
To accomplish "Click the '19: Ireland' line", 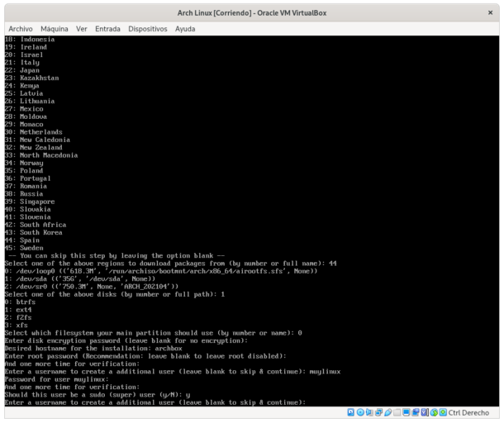I will tap(26, 47).
